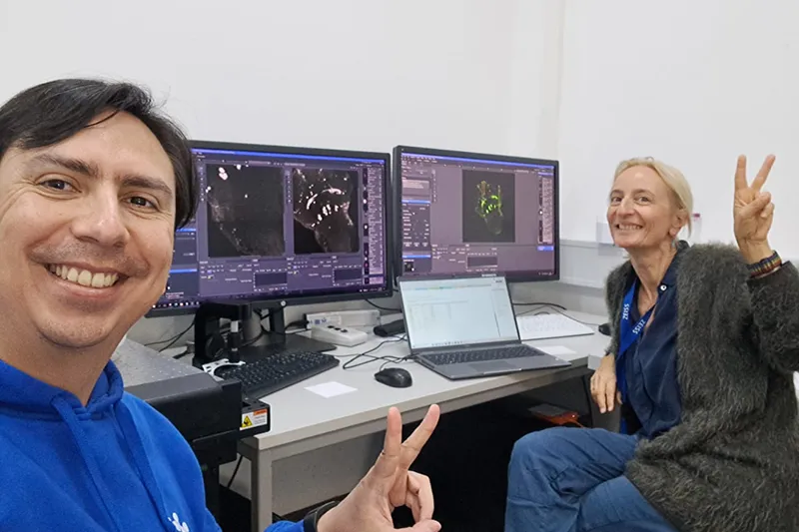Click the green 3D rendered specimen viewport
799x532 pixels.
click(x=487, y=205)
